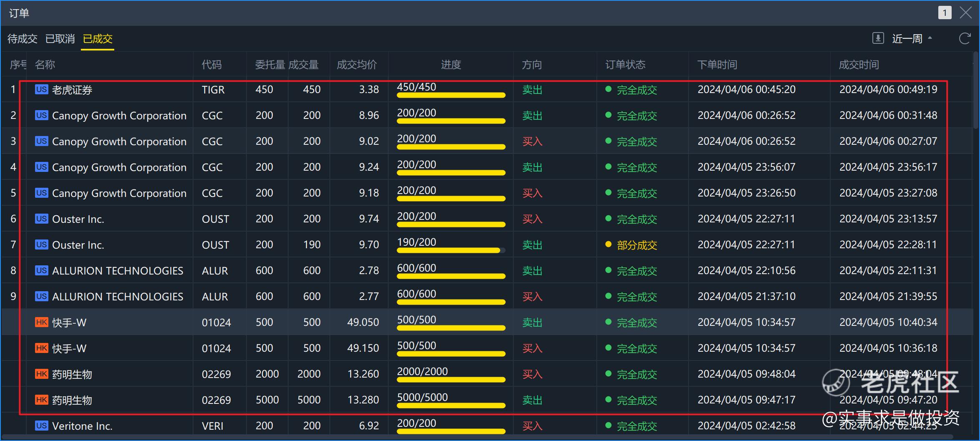Click order time 2024/04/05 21:37:10

click(x=746, y=296)
